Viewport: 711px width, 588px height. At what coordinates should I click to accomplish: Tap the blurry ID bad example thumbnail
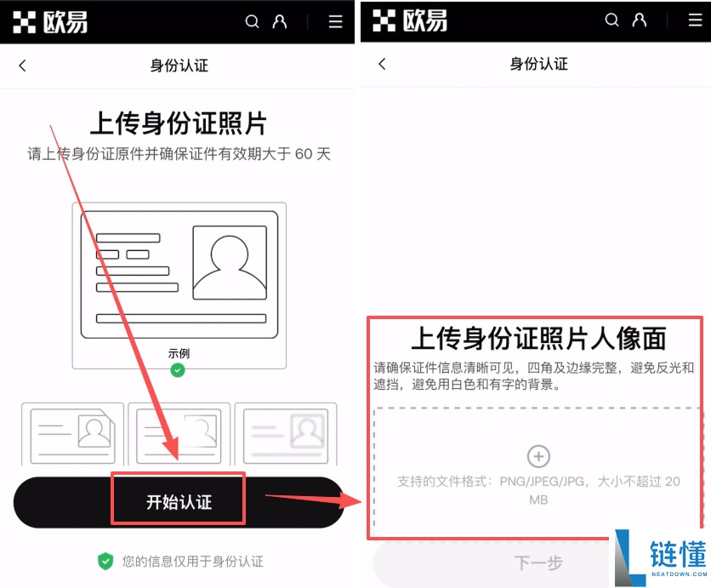point(286,434)
